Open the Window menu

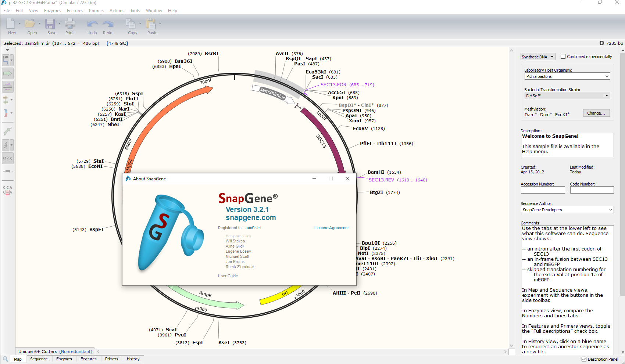154,11
